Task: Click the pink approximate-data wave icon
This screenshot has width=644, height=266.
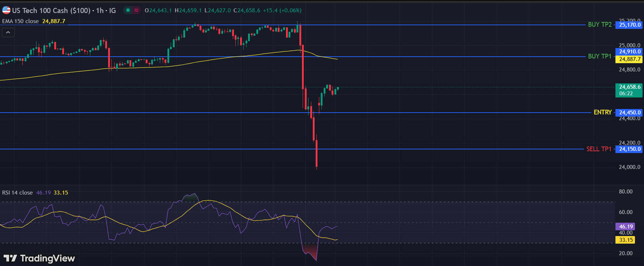Action: [136, 10]
